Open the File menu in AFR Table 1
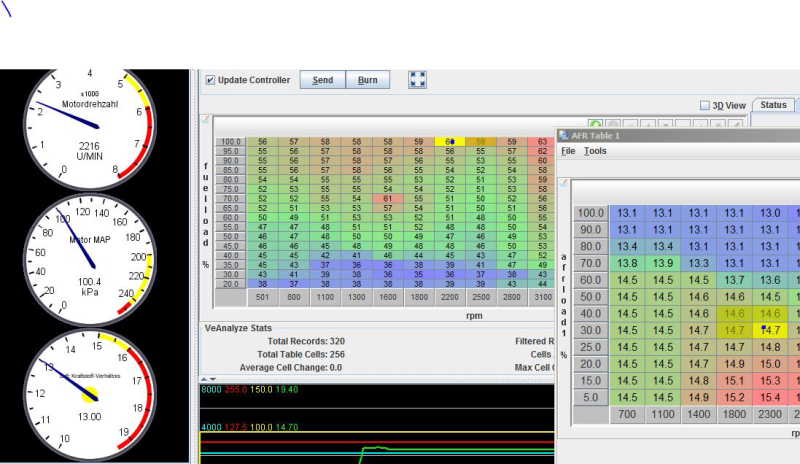Screen dimensions: 800x464 [568, 151]
